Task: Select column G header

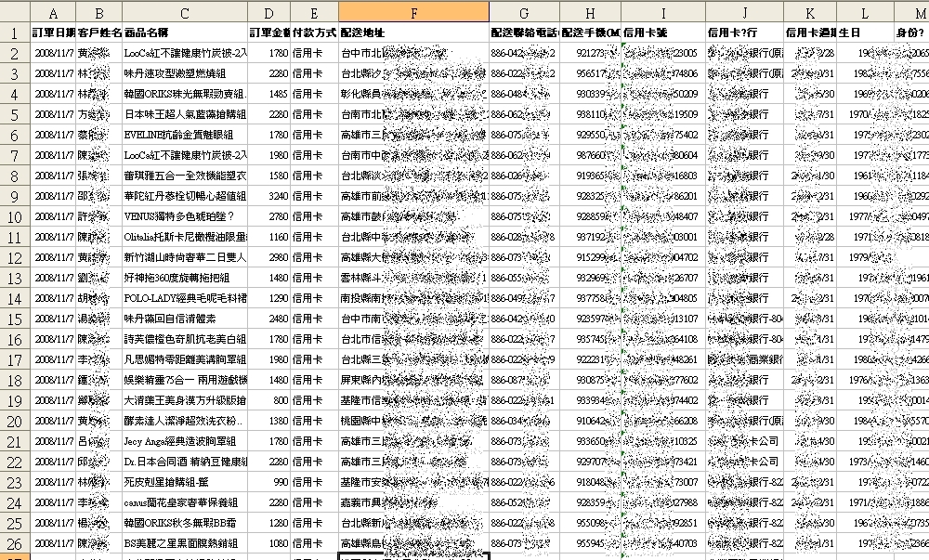Action: coord(524,12)
